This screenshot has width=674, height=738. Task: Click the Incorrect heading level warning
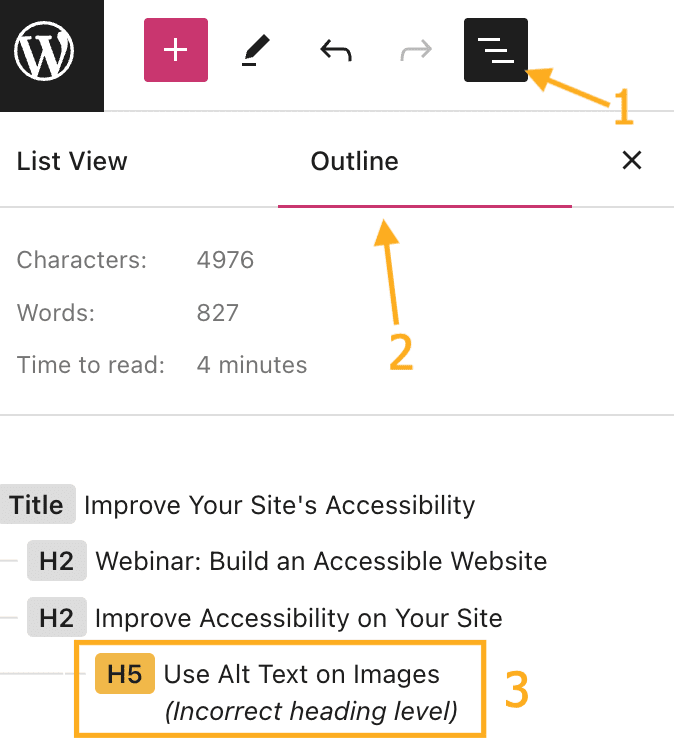tap(310, 711)
